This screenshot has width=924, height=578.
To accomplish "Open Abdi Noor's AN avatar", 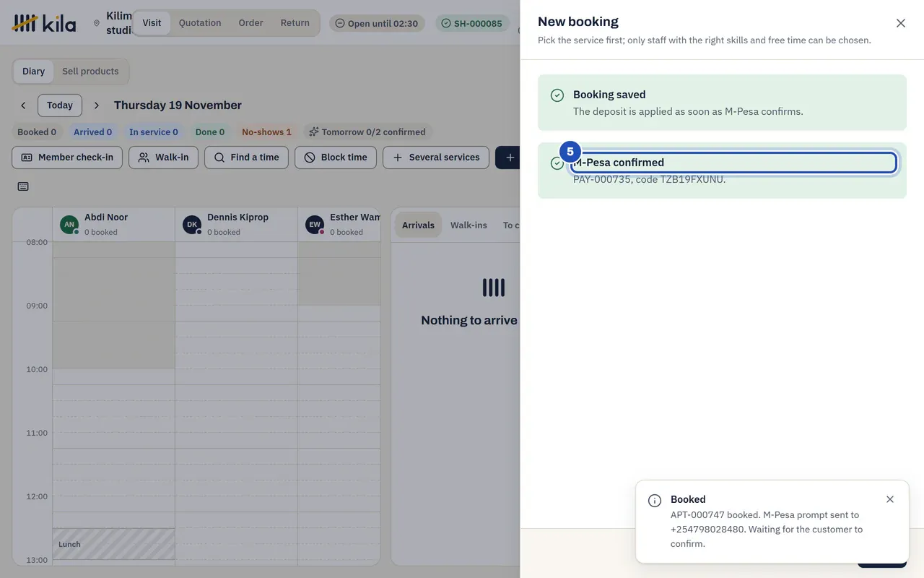I will point(69,224).
